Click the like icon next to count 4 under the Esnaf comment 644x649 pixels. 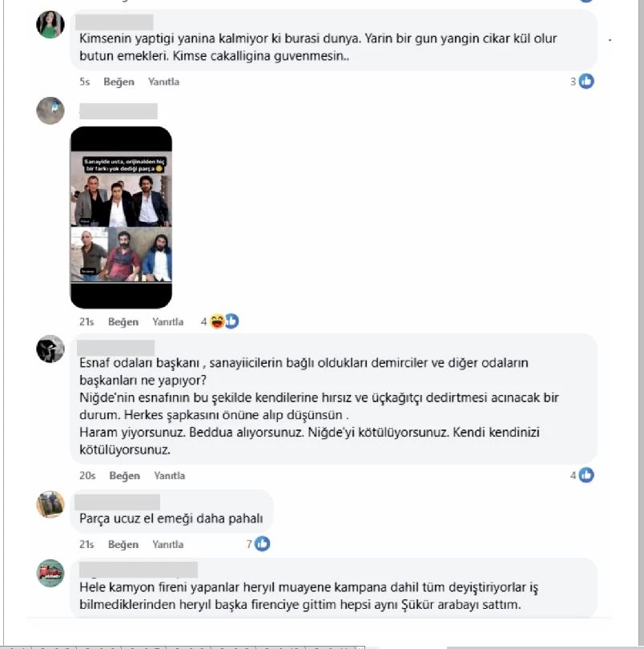[x=586, y=475]
